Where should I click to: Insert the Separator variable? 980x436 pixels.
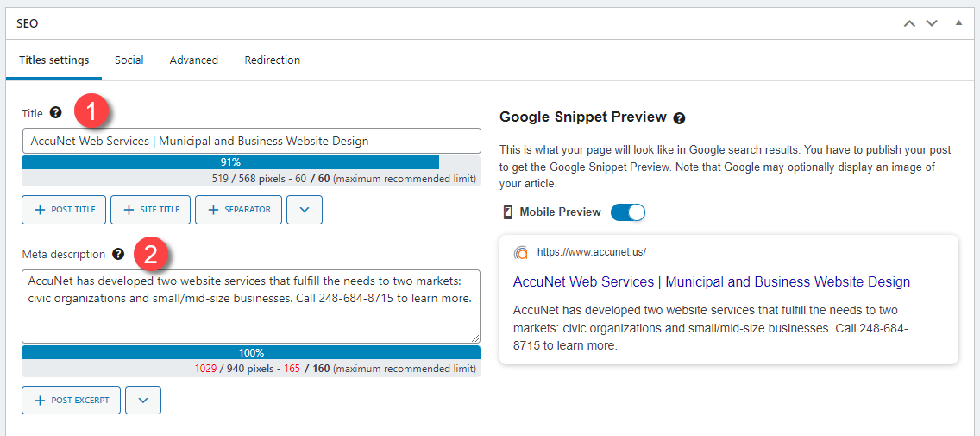238,210
